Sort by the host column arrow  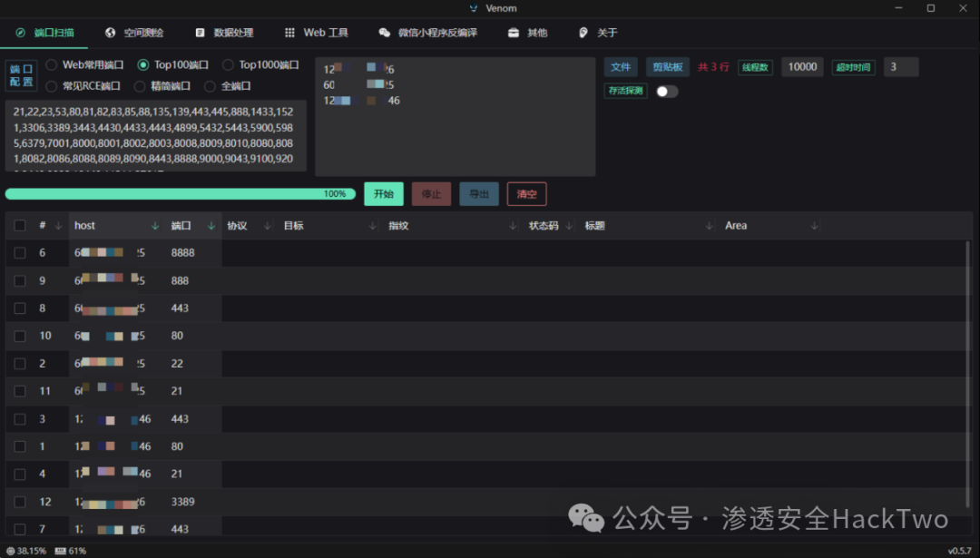pos(155,226)
